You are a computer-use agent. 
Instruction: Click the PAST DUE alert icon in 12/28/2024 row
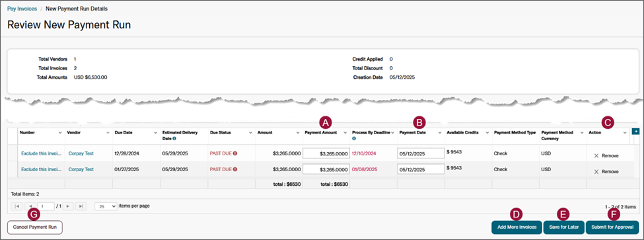tap(235, 153)
